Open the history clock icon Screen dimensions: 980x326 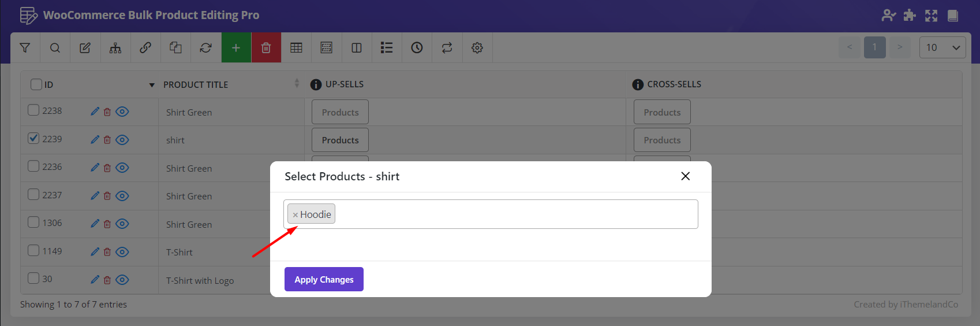[417, 48]
